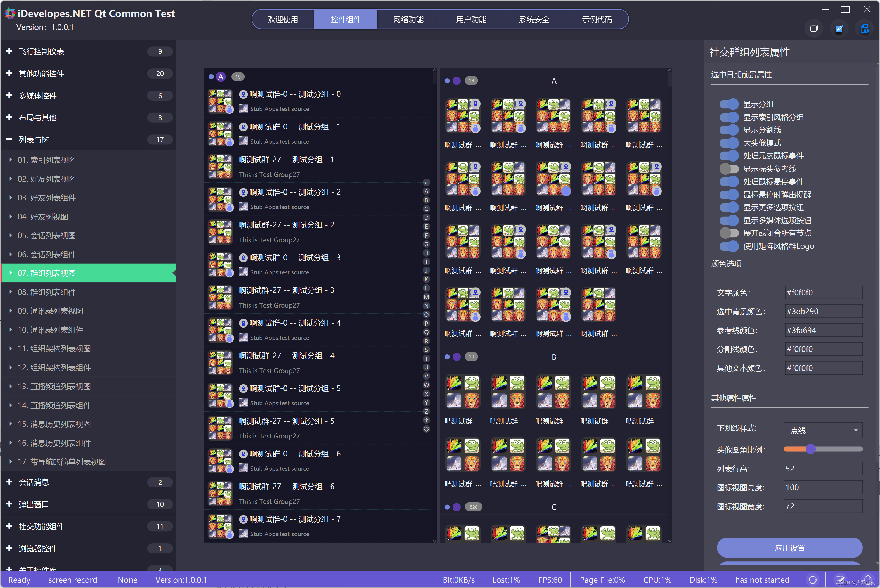
Task: Open the 系统安全 tab
Action: [x=534, y=19]
